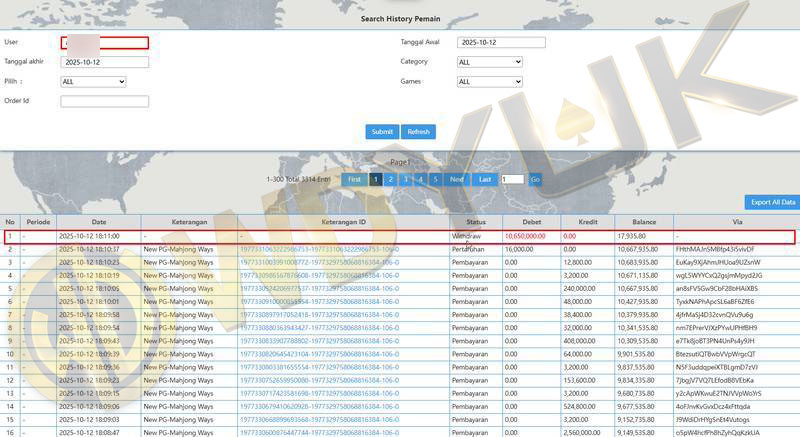Click the Order Id text field
The image size is (800, 437).
point(104,101)
